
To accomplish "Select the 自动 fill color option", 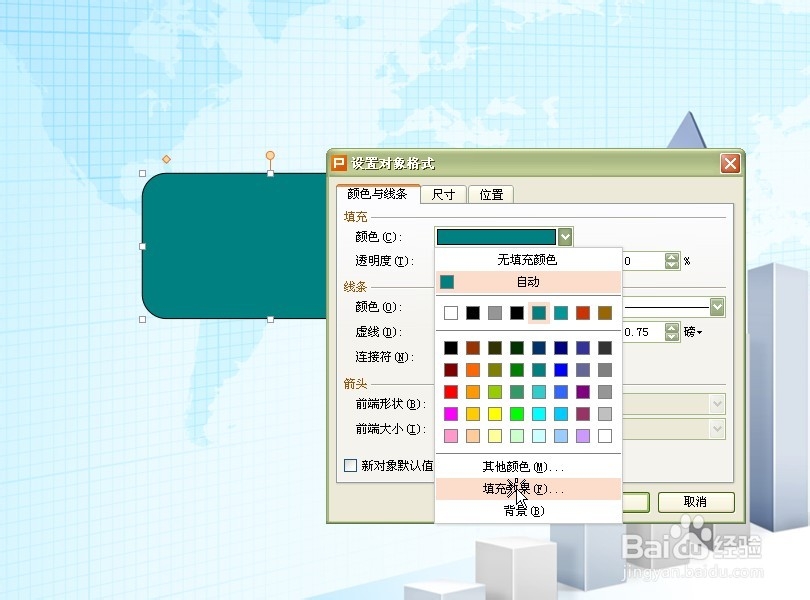I will (527, 282).
